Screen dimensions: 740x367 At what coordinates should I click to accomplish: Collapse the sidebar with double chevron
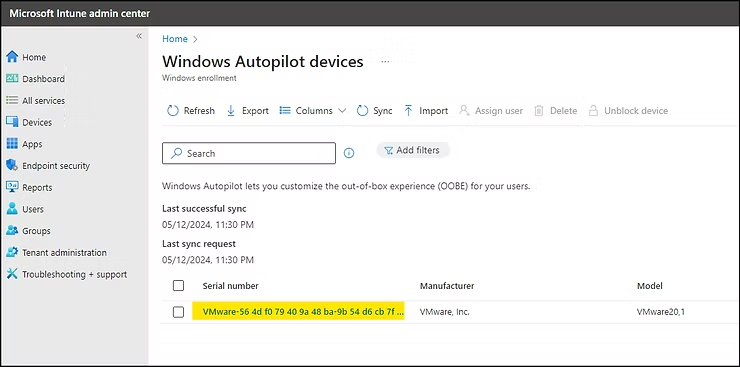point(139,36)
